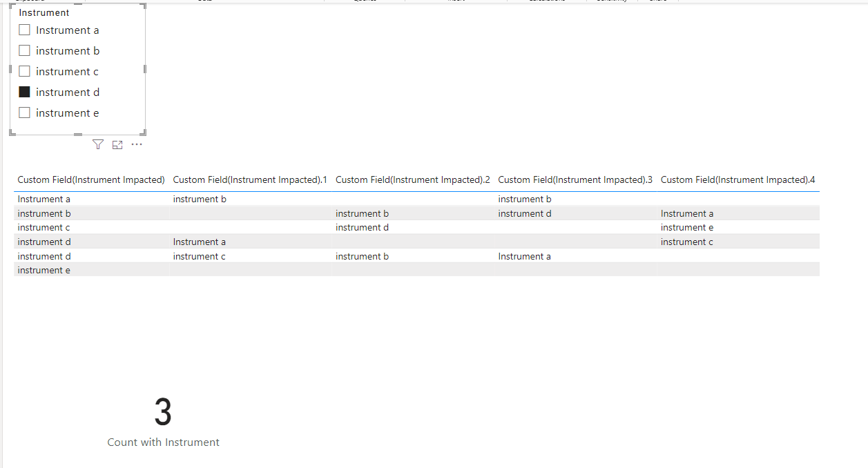Select 'instrument c' in the .4 column
868x468 pixels.
coord(687,242)
